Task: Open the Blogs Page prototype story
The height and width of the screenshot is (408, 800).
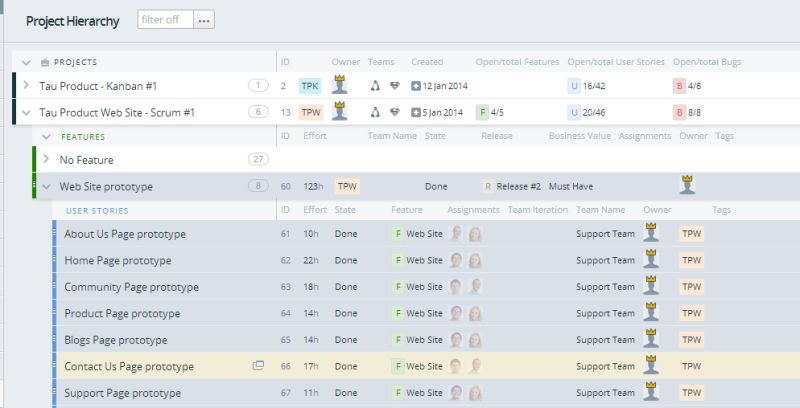Action: point(116,340)
